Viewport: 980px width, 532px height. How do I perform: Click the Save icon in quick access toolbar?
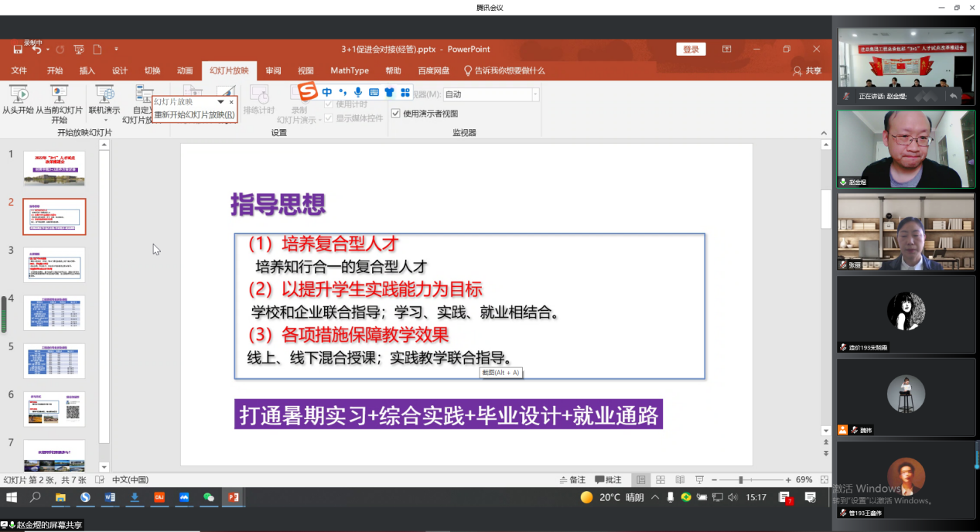coord(17,49)
